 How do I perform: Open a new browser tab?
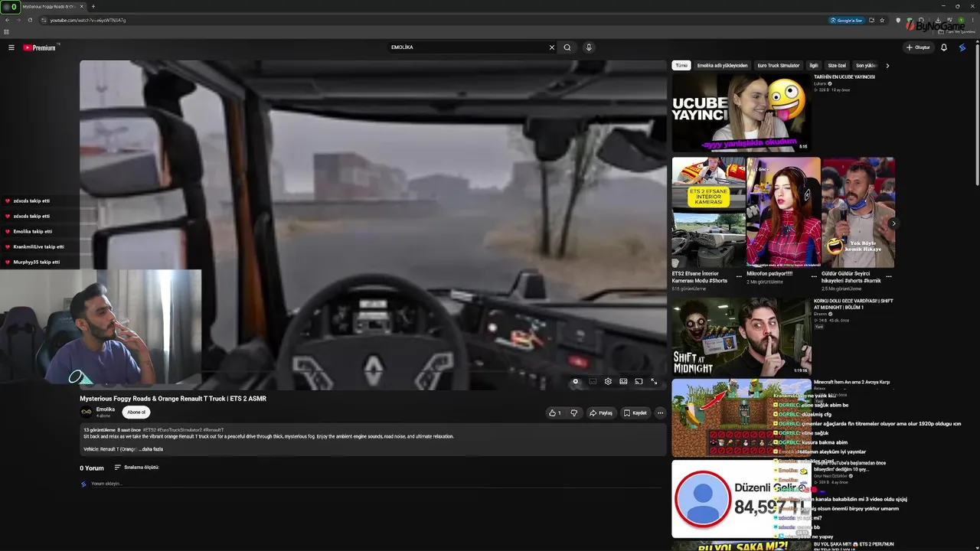(x=93, y=6)
